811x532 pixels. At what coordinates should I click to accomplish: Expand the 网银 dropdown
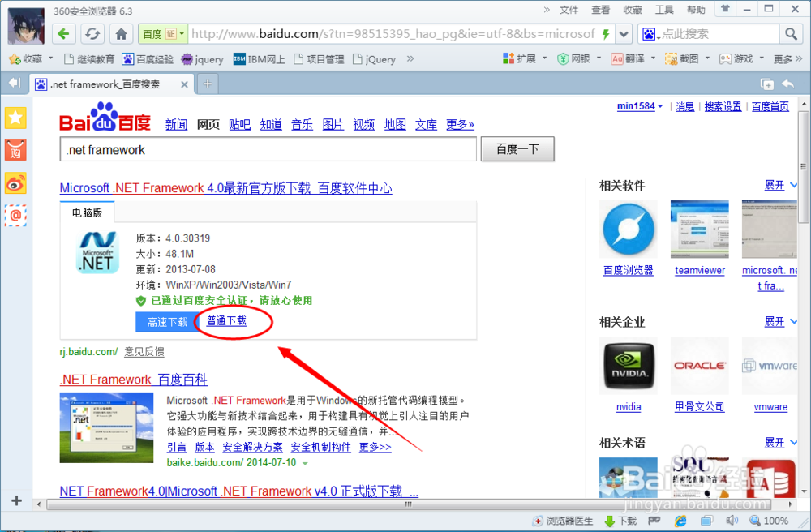point(599,58)
